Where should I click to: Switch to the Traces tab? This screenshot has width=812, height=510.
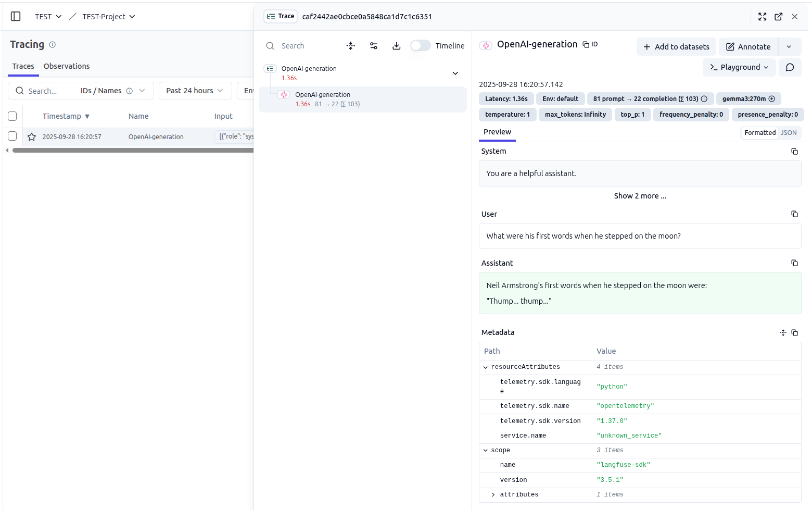23,66
